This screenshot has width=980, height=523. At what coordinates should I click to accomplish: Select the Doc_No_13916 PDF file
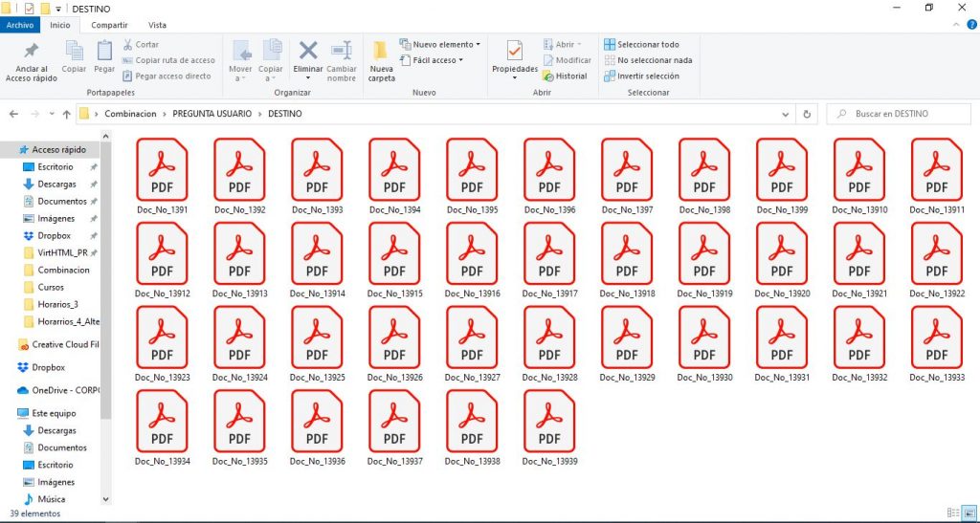pyautogui.click(x=473, y=260)
